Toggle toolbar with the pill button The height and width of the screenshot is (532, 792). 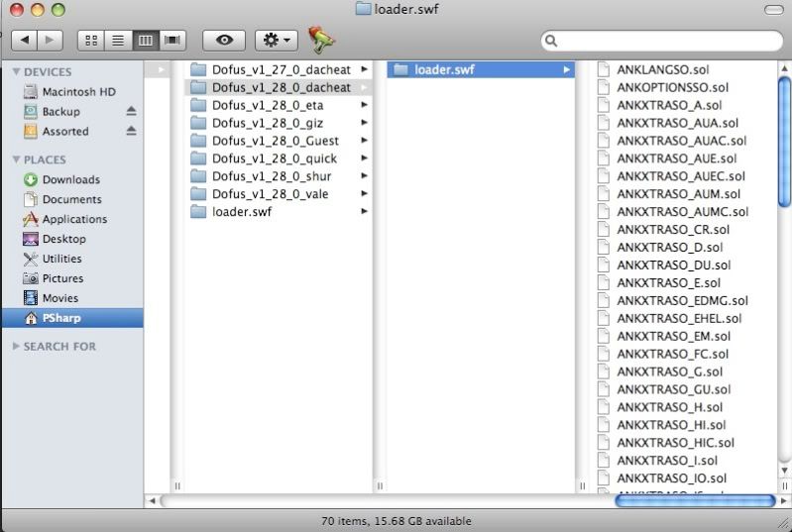[774, 10]
